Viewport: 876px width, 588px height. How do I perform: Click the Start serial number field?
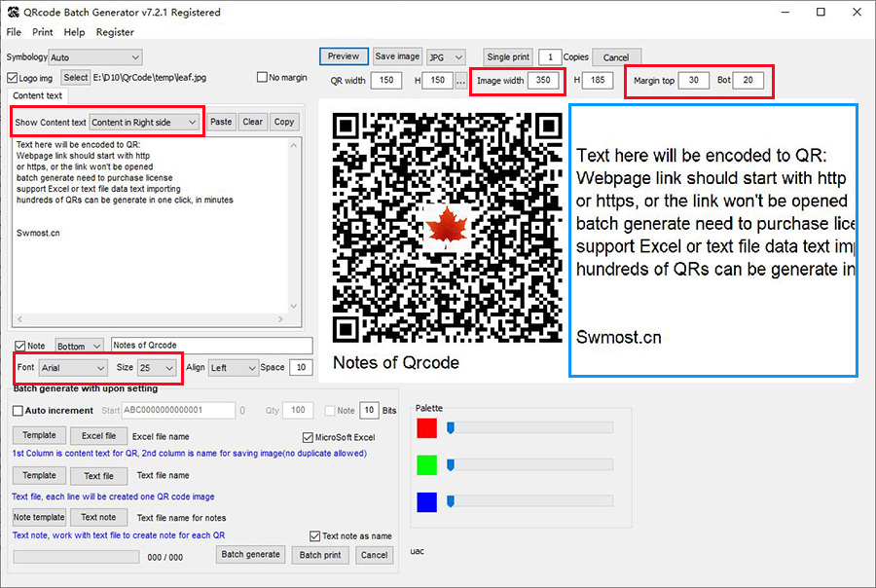[x=178, y=410]
